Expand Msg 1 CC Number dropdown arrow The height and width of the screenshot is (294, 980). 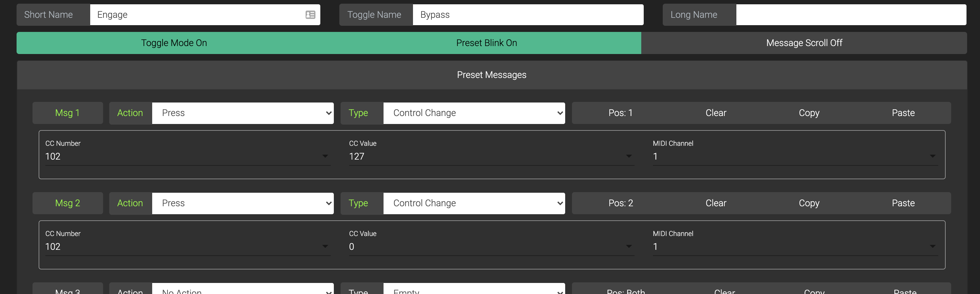(x=325, y=156)
